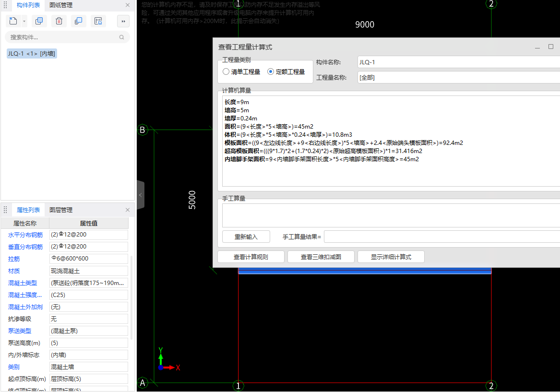This screenshot has height=392, width=560.
Task: Open the New component dropdown arrow
Action: [24, 22]
